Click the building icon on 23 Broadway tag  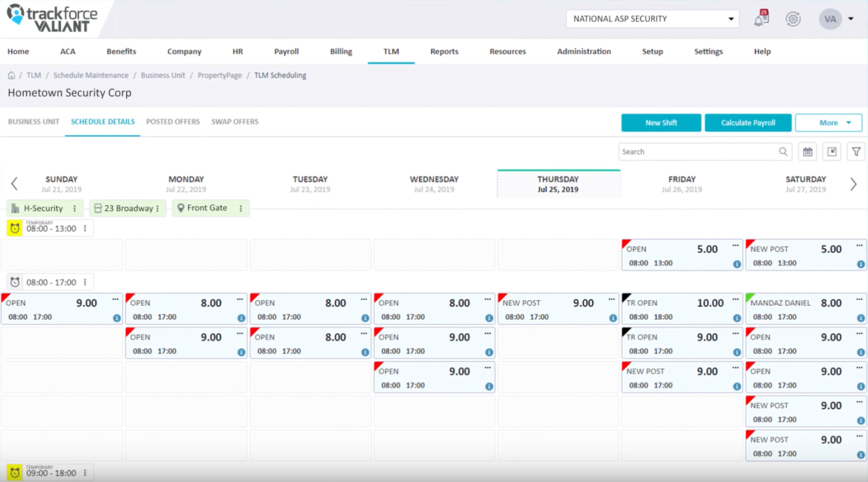98,208
